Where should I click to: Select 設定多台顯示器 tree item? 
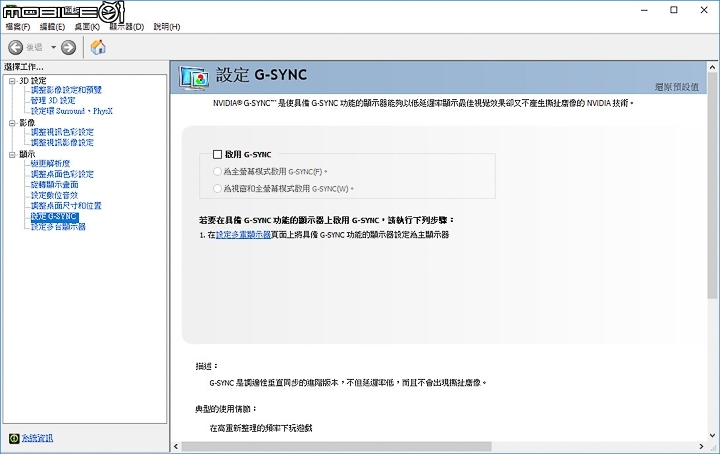click(58, 227)
